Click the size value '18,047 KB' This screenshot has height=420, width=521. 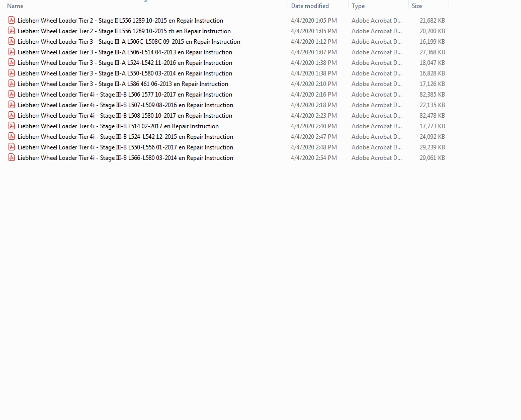(x=432, y=63)
